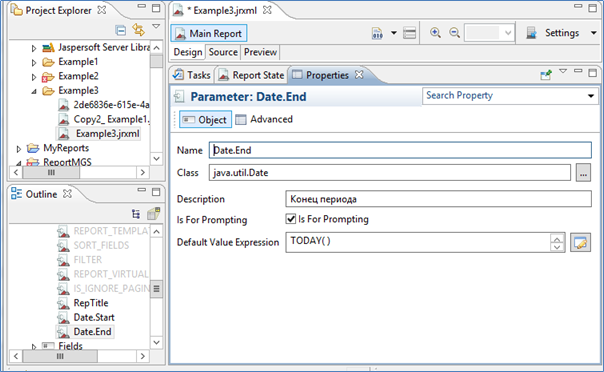Select IS_IGNORE_PAGINATION parameter in Outline
The height and width of the screenshot is (372, 604).
(x=103, y=288)
